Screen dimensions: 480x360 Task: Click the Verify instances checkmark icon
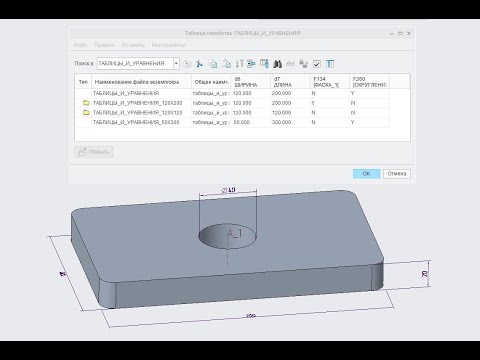click(x=317, y=64)
